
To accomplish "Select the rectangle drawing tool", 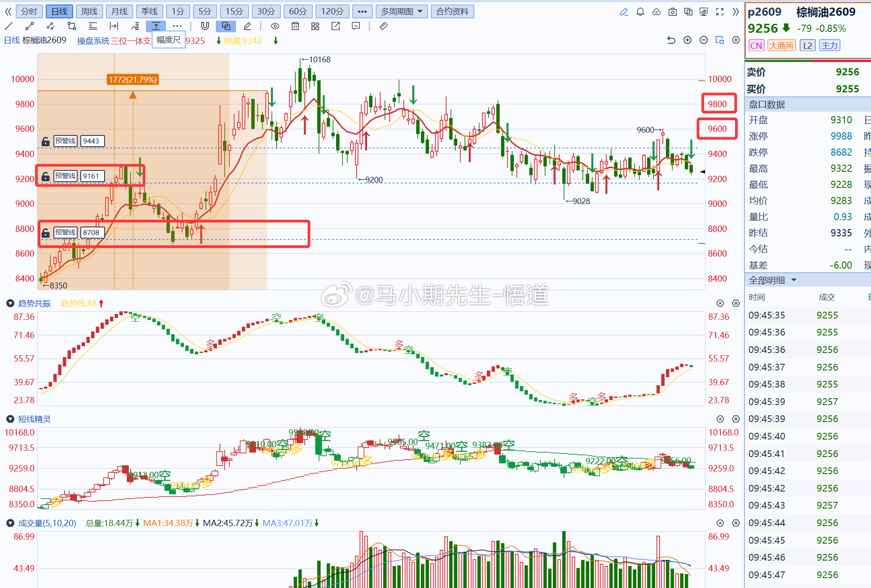I will (x=72, y=26).
